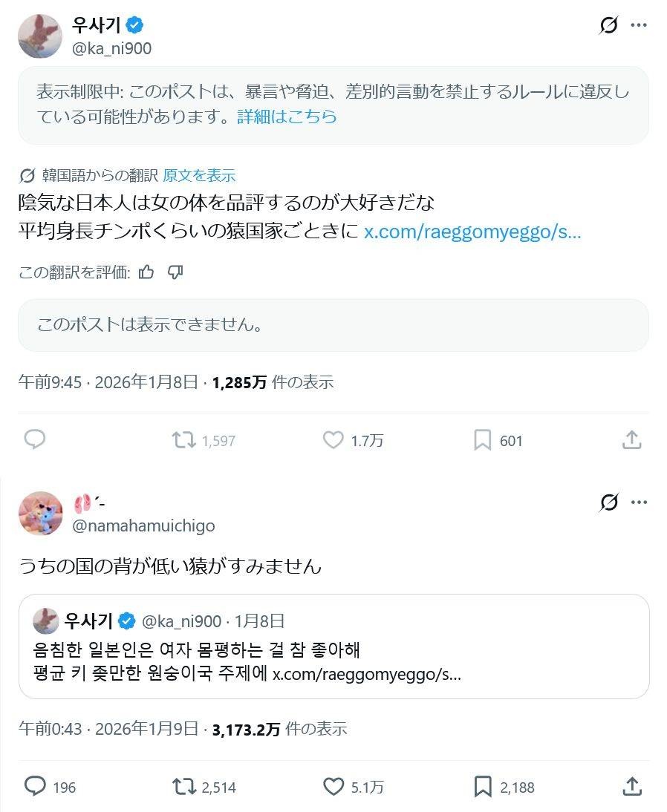
Task: Share the first post via the share icon
Action: [x=631, y=439]
